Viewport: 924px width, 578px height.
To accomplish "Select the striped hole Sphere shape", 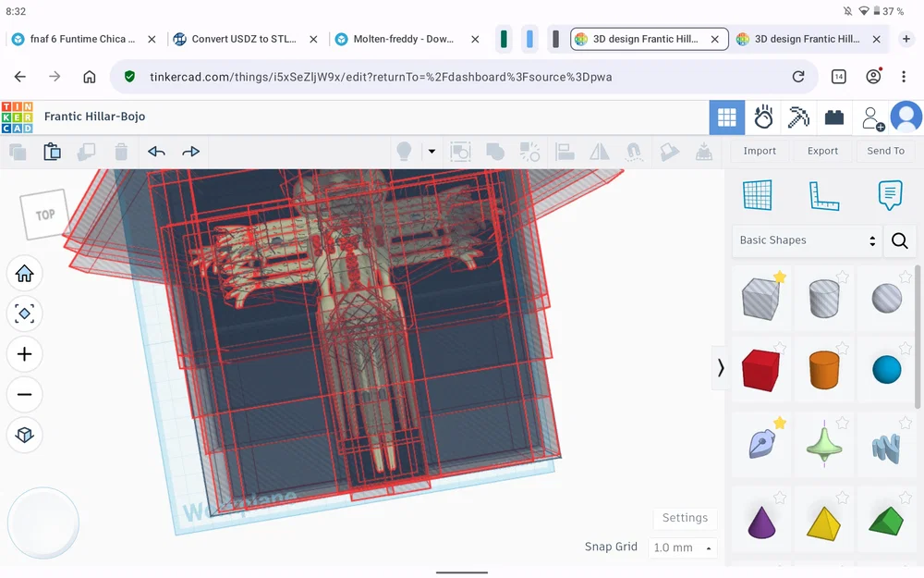I will point(886,299).
